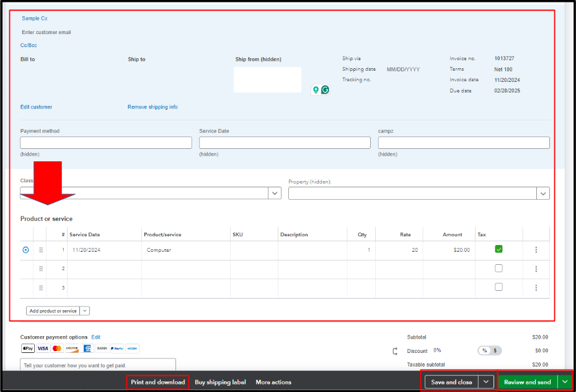Screen dimensions: 576x392
Task: Click the Apple Pay payment icon
Action: pyautogui.click(x=27, y=348)
